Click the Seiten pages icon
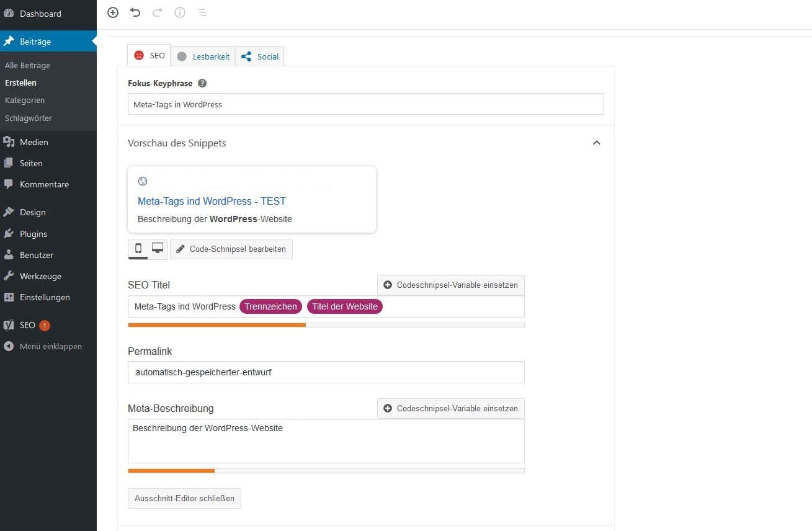 [x=9, y=163]
